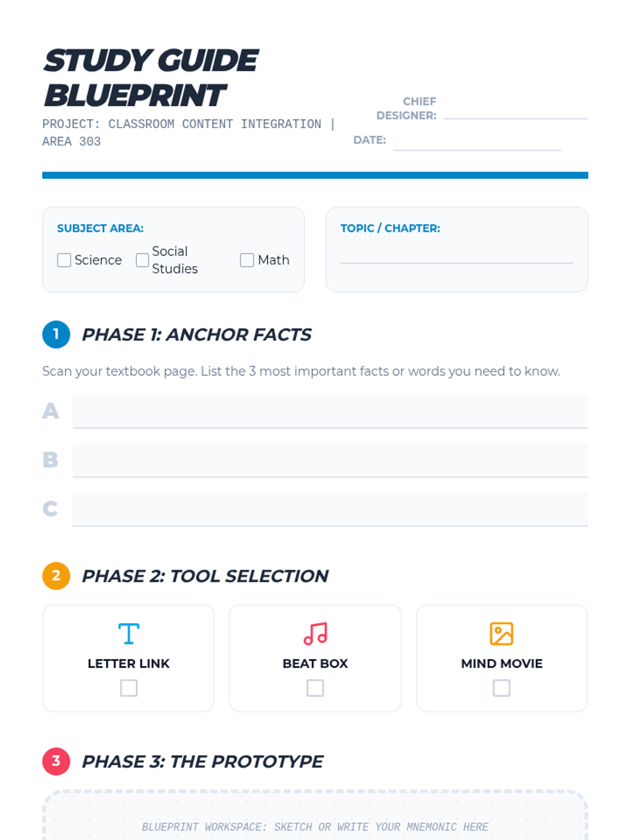Check the Science subject checkbox
Image resolution: width=630 pixels, height=840 pixels.
tap(64, 260)
